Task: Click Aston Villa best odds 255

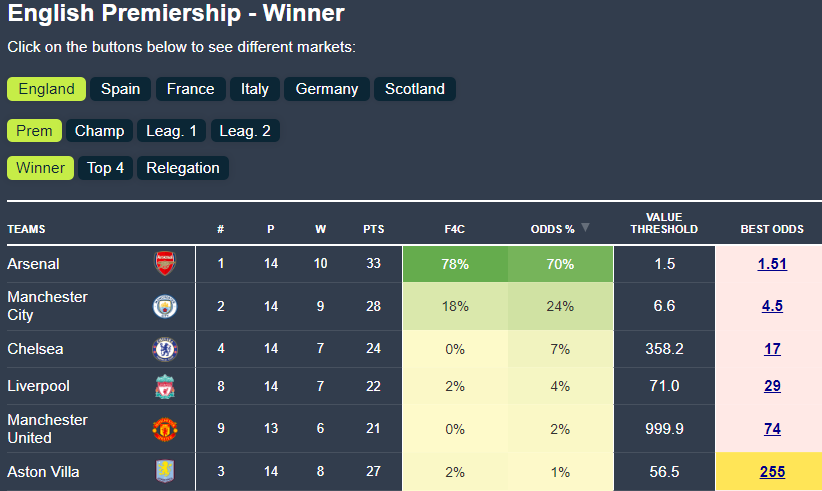Action: 772,472
